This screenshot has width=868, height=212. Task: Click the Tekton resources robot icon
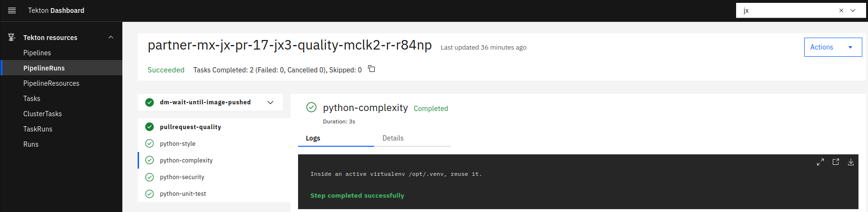12,37
